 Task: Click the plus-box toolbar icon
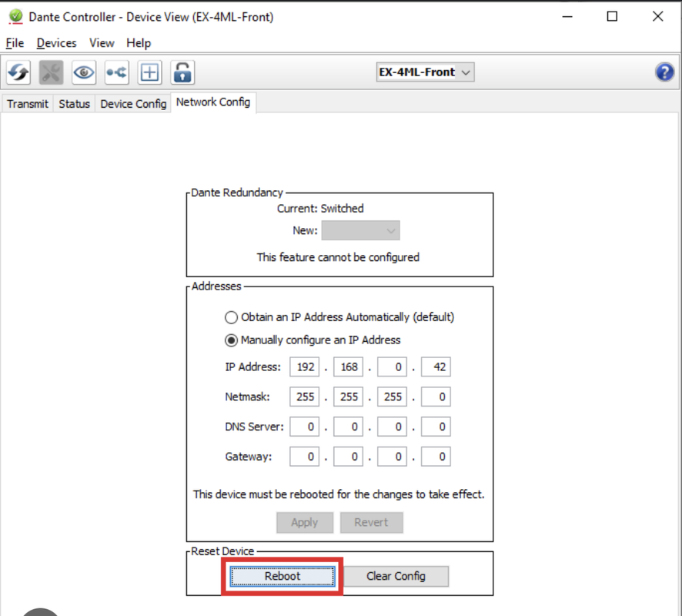(x=149, y=72)
